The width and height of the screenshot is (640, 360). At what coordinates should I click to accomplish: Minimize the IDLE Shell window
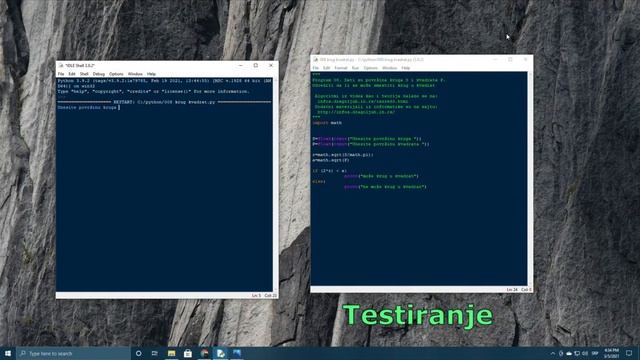point(240,65)
